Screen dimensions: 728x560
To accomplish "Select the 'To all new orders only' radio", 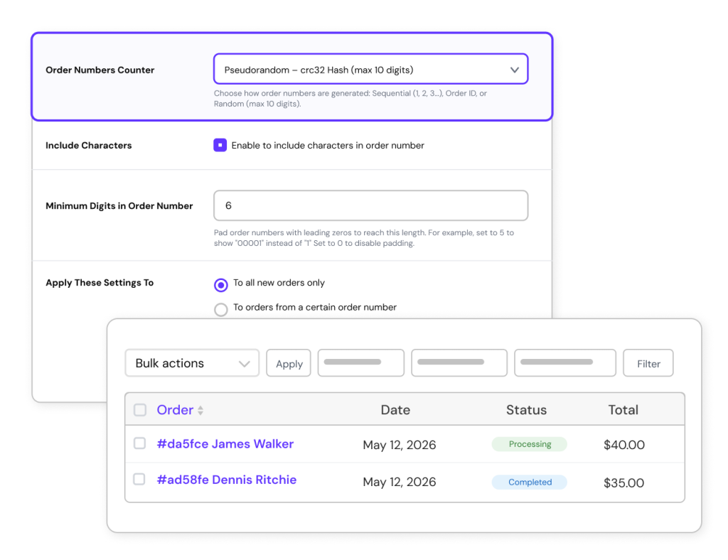I will [221, 284].
